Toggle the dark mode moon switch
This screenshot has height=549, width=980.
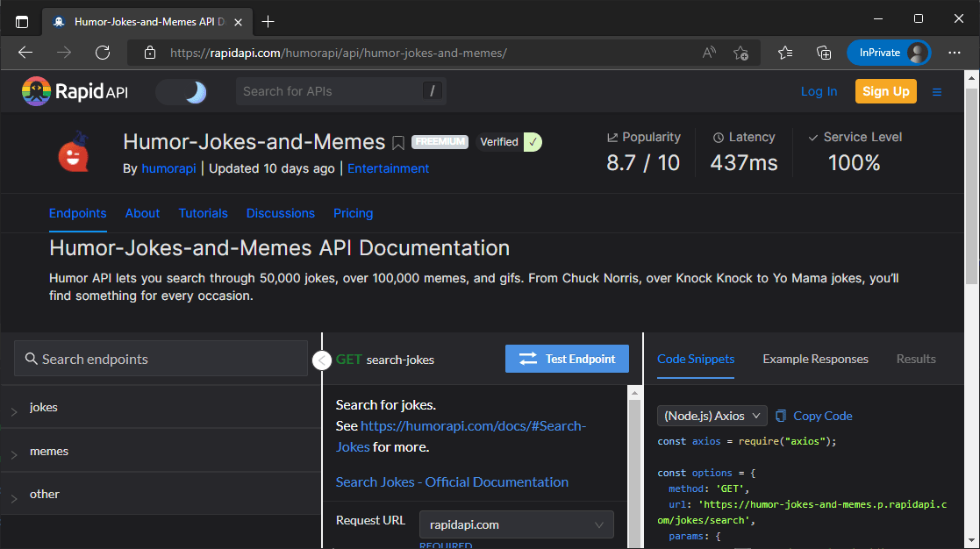[x=182, y=92]
